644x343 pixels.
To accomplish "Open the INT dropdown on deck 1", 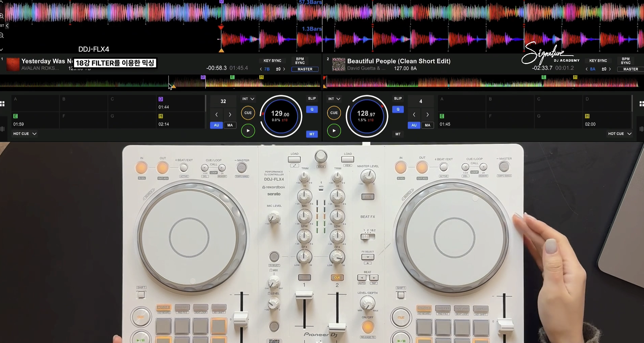I will [248, 99].
